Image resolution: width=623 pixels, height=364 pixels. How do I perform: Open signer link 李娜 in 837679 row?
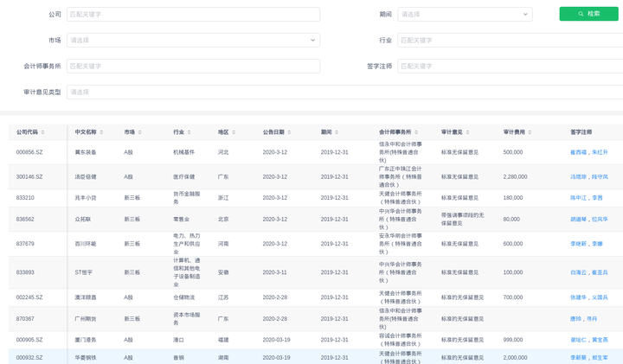click(x=597, y=244)
